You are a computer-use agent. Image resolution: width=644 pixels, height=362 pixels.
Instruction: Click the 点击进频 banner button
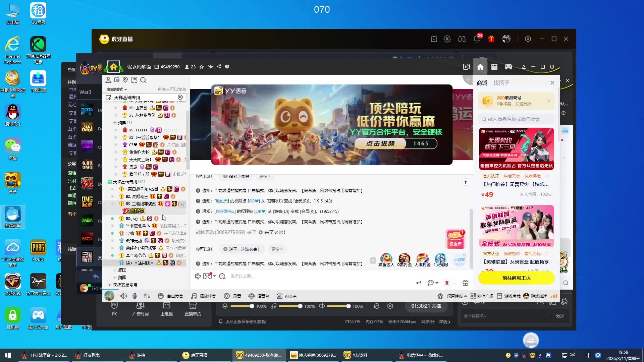click(380, 143)
